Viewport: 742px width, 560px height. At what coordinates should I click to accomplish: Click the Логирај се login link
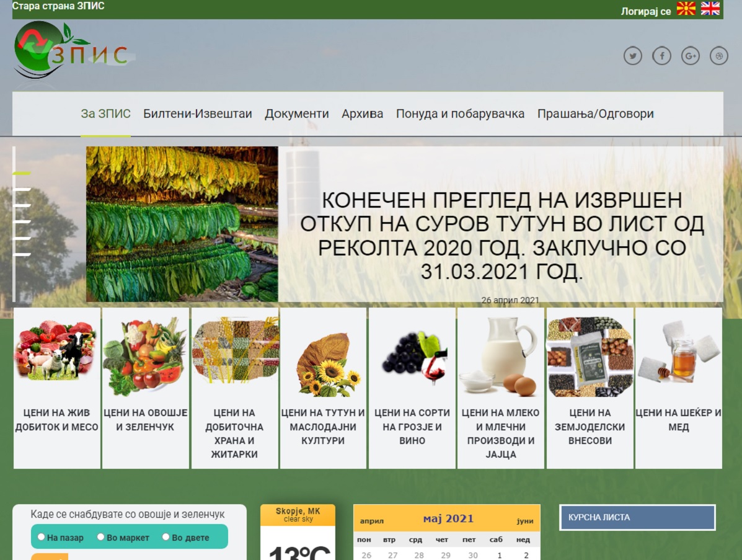point(645,11)
